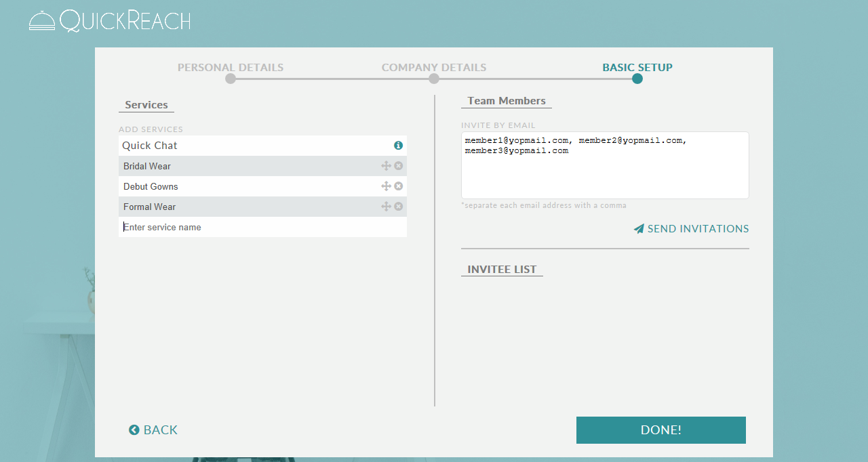Focus the Enter service name field
Viewport: 868px width, 462px height.
[262, 227]
